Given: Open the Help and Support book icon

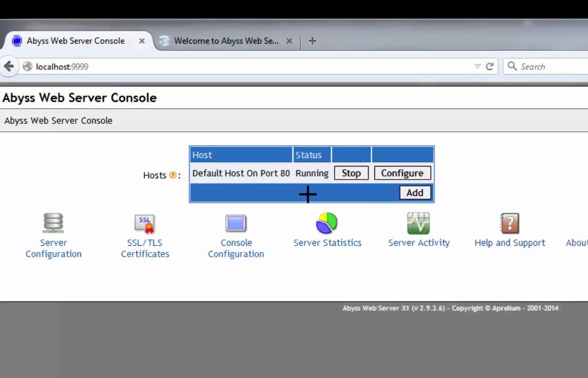Looking at the screenshot, I should (x=510, y=223).
